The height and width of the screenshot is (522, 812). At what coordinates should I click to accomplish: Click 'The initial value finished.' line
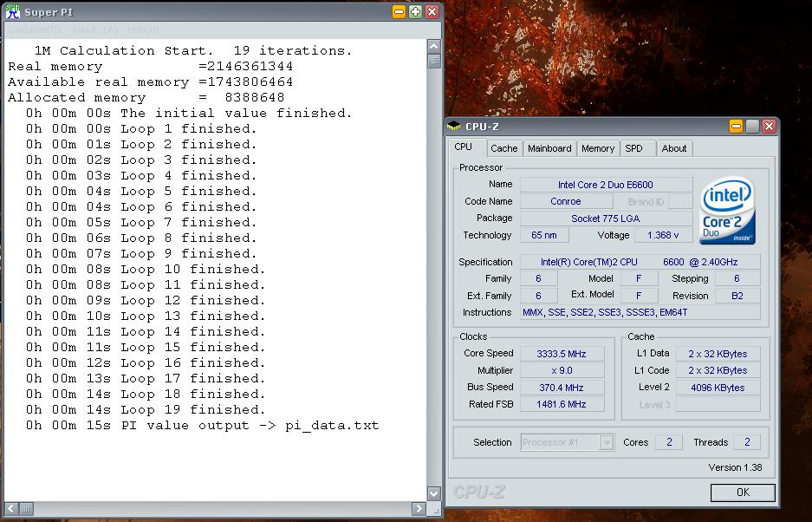pyautogui.click(x=189, y=113)
